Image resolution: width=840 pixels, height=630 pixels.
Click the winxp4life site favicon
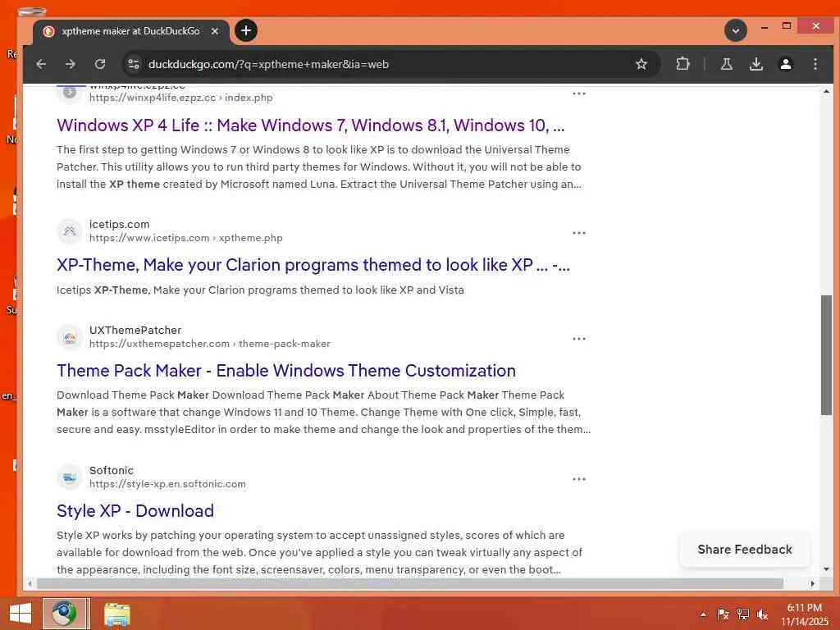tap(70, 93)
